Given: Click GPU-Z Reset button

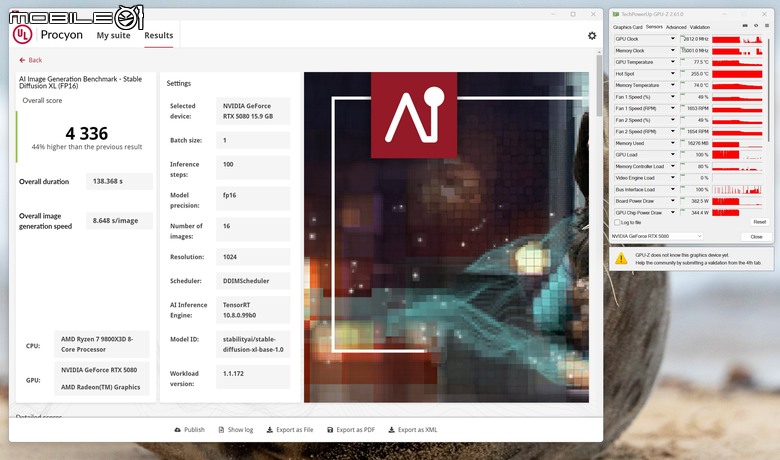Looking at the screenshot, I should pyautogui.click(x=759, y=222).
